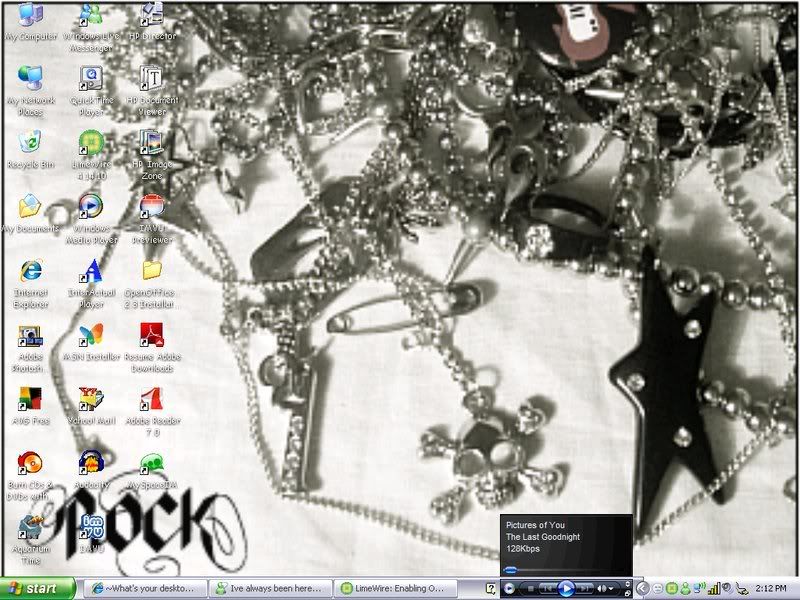Open the LimeWire desktop shortcut
Image resolution: width=800 pixels, height=600 pixels.
pos(90,146)
